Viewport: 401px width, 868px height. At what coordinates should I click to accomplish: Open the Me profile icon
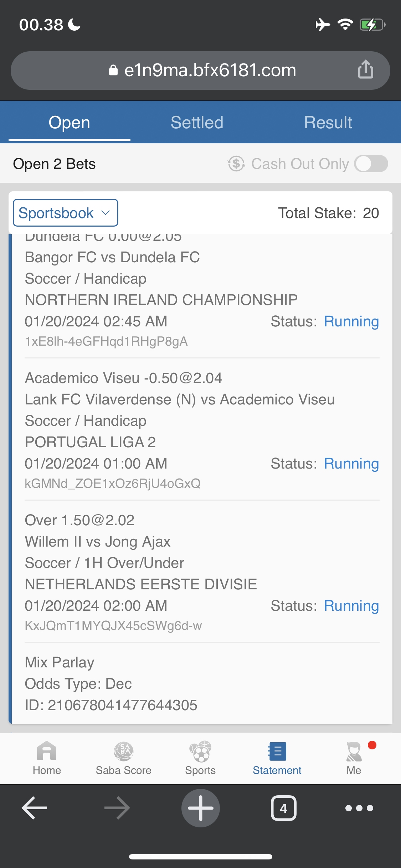coord(354,751)
